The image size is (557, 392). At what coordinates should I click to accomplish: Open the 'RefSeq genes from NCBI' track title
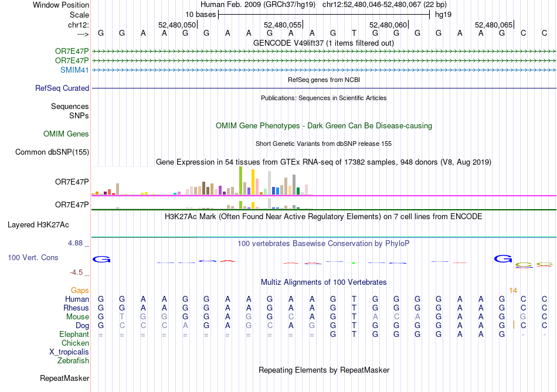pos(324,80)
